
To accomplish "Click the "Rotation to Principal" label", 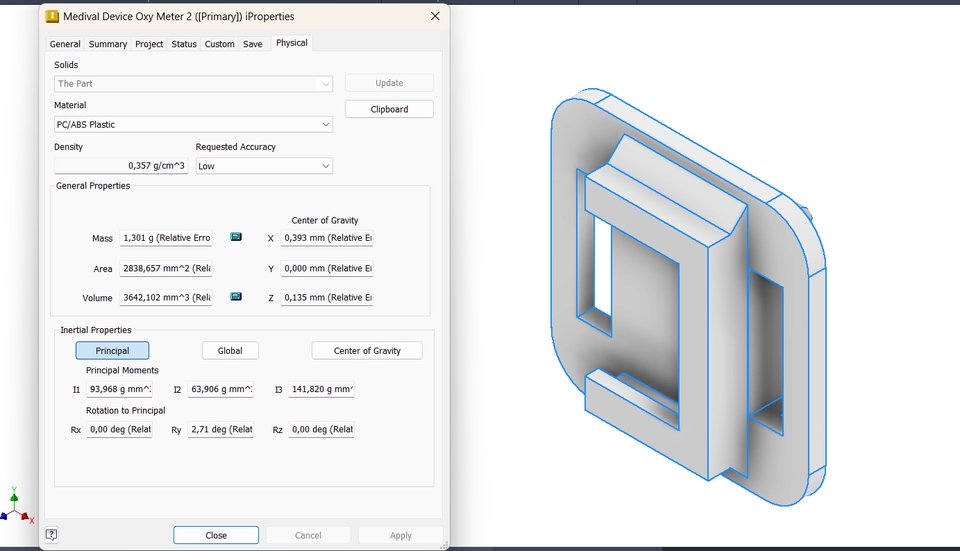I will [x=126, y=411].
